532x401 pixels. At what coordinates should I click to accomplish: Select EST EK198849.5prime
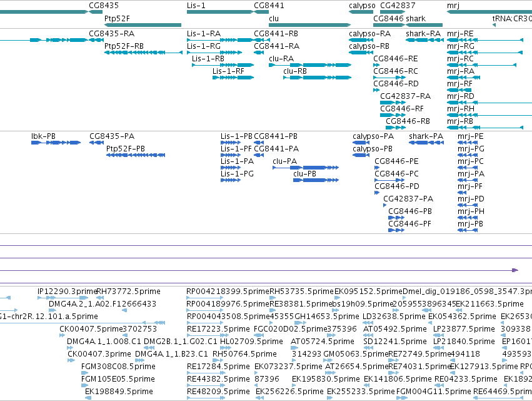coord(88,398)
